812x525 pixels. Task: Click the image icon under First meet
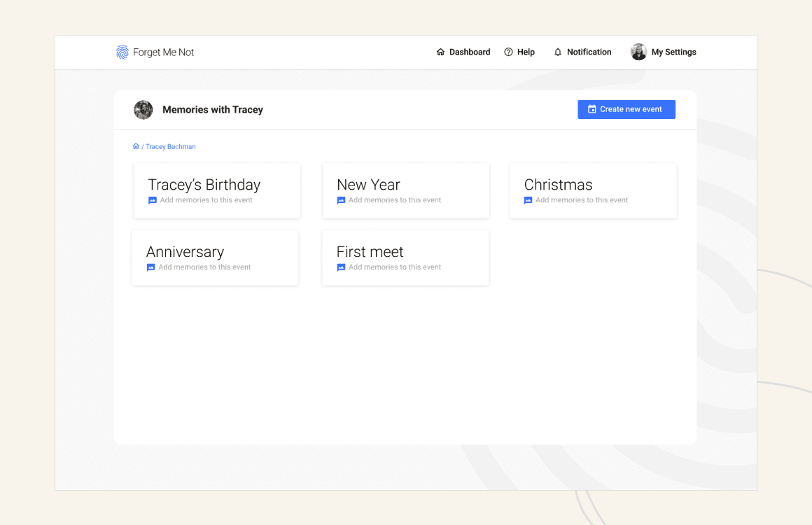[342, 267]
